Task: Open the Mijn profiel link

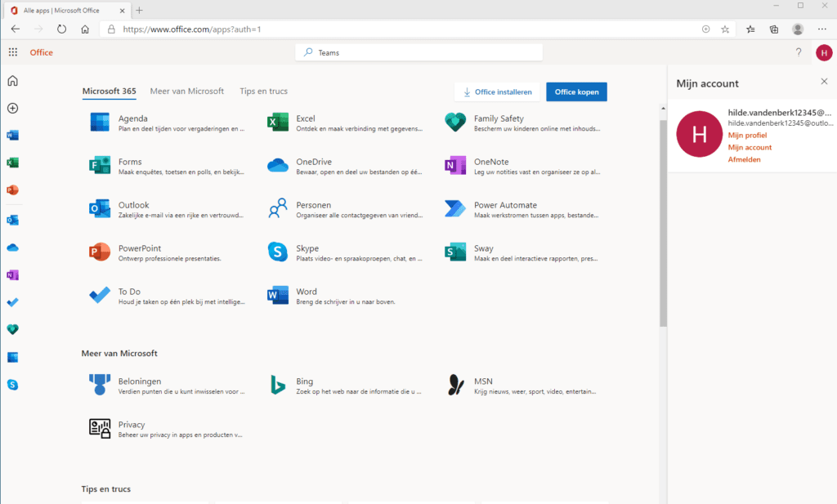Action: pyautogui.click(x=747, y=136)
